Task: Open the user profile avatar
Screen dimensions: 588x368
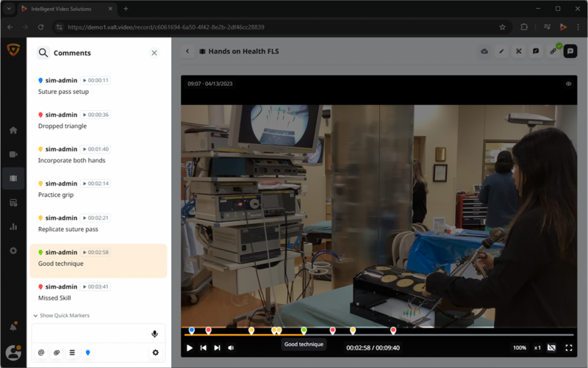Action: click(x=13, y=353)
